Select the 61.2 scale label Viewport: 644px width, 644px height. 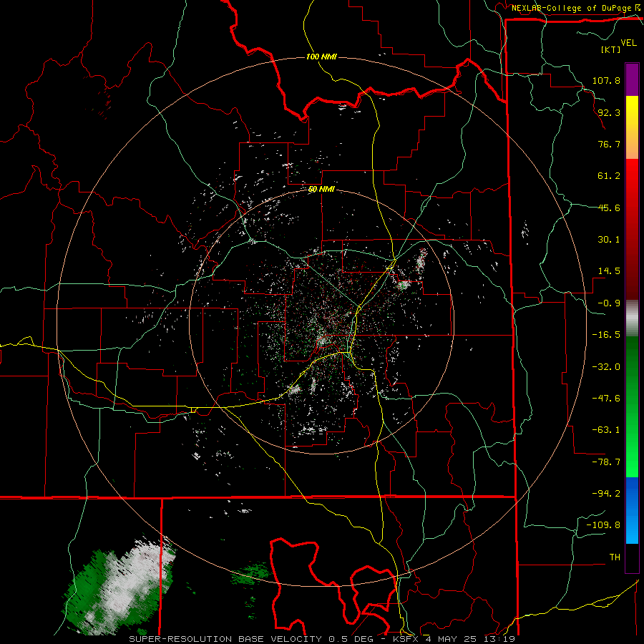609,176
